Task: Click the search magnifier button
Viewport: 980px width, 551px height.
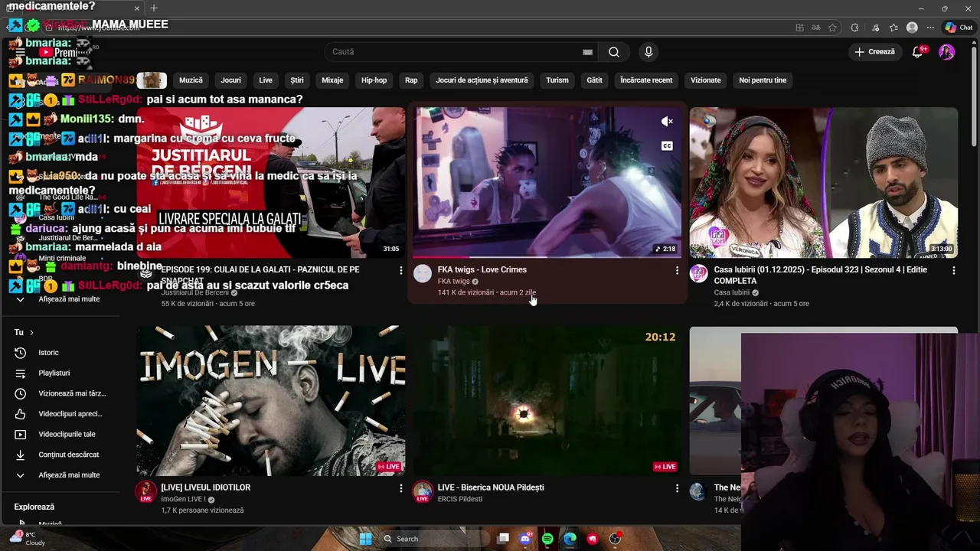Action: click(x=614, y=52)
